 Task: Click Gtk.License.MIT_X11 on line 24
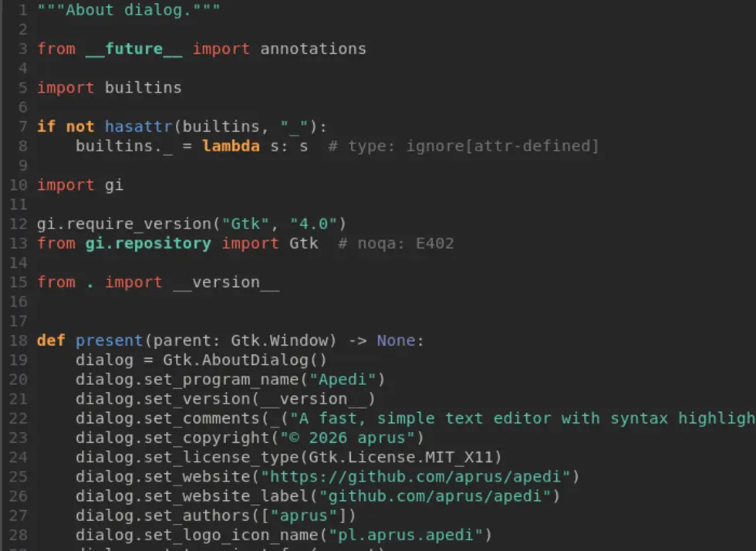pyautogui.click(x=400, y=458)
